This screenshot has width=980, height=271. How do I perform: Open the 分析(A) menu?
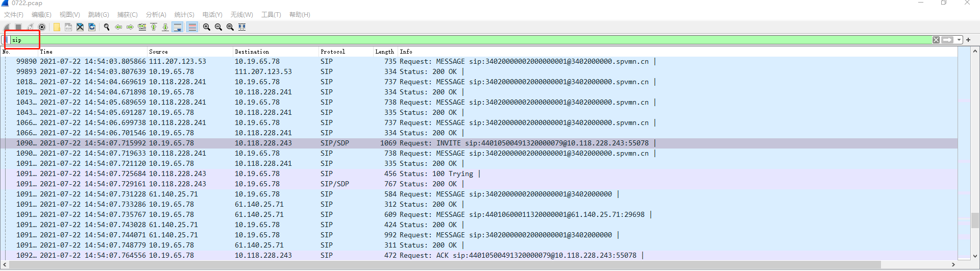[156, 15]
